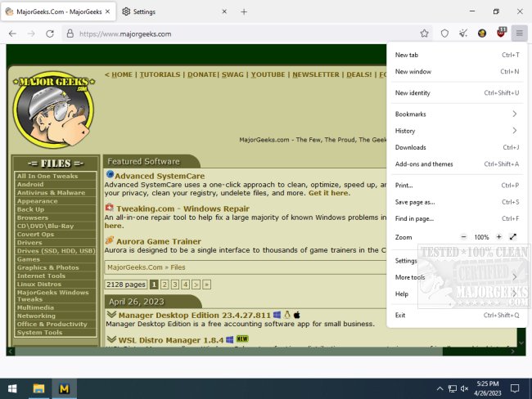Viewport: 532px width, 399px height.
Task: Decrease zoom with the minus button
Action: (x=465, y=236)
